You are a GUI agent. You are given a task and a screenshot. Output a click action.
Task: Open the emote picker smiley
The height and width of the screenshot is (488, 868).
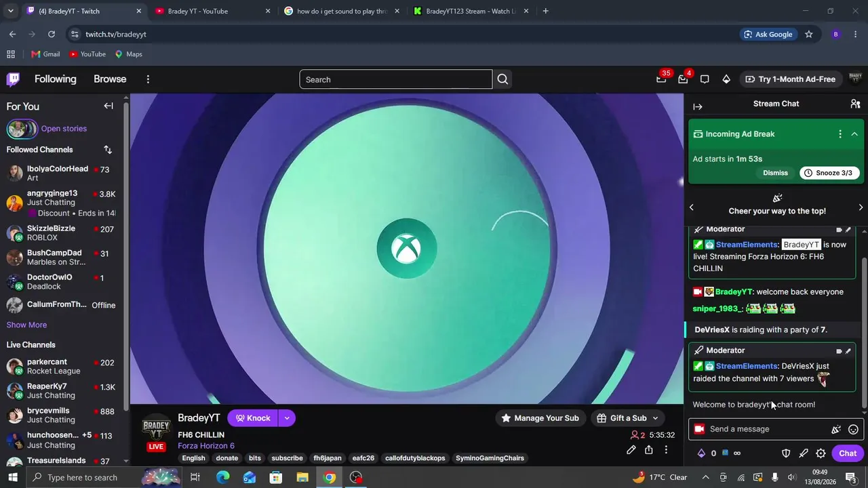coord(853,429)
